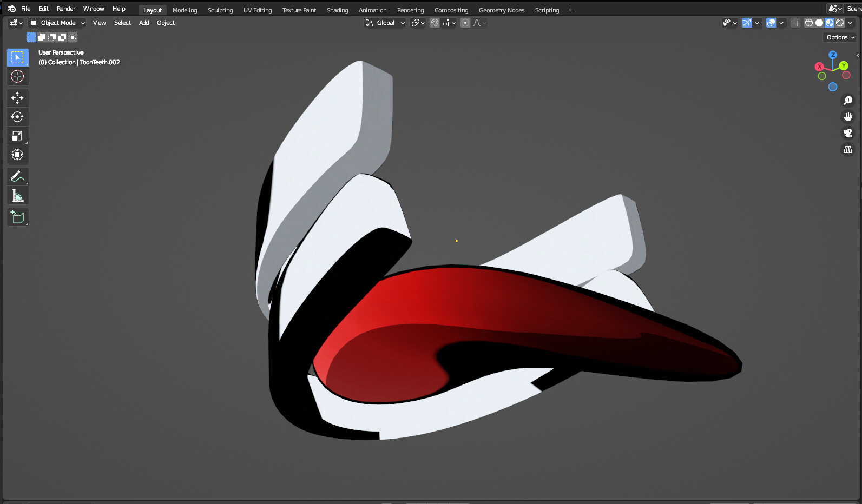Click the Z axis on navigation gizmo
Screen dimensions: 862x504
pyautogui.click(x=833, y=55)
